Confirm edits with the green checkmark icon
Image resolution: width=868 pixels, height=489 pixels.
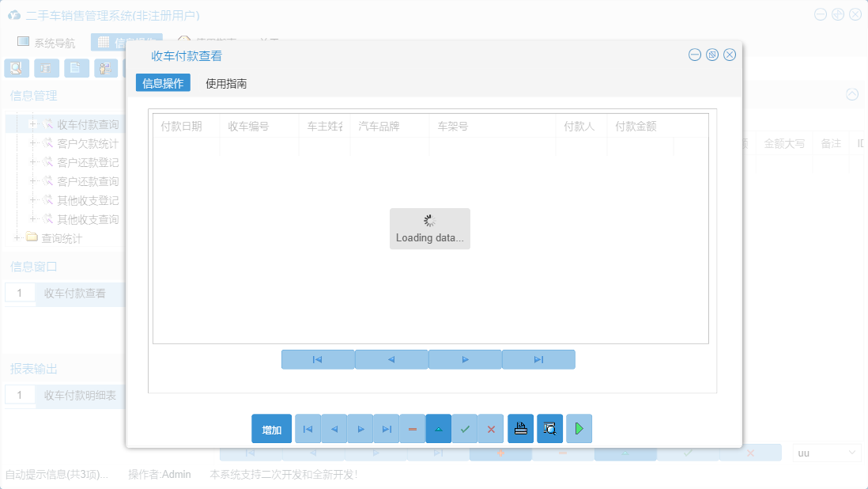[x=465, y=428]
